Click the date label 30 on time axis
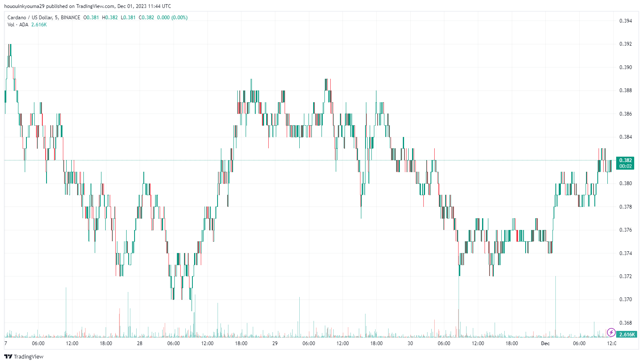This screenshot has width=643, height=364. (410, 343)
